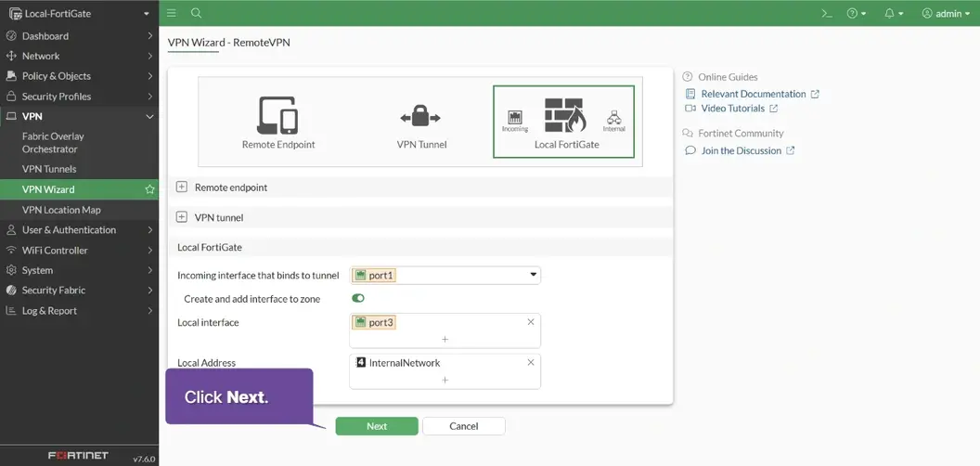The height and width of the screenshot is (466, 980).
Task: Add another Local Address with plus
Action: (x=445, y=380)
